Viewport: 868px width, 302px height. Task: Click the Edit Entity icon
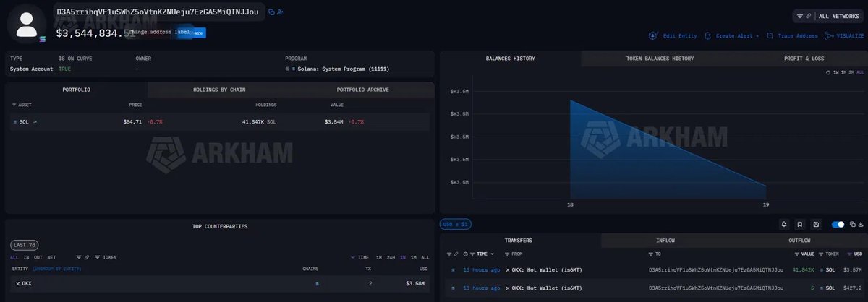coord(653,35)
